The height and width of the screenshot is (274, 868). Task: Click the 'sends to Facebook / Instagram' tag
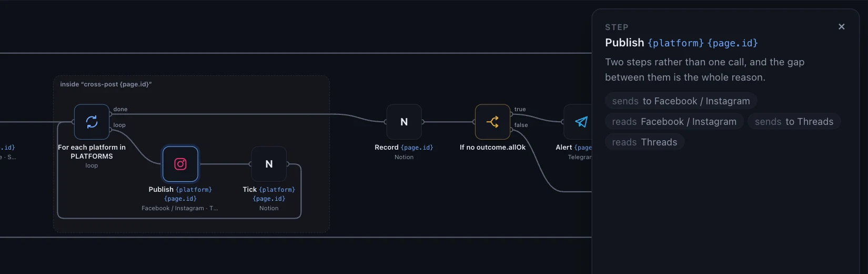tap(681, 101)
